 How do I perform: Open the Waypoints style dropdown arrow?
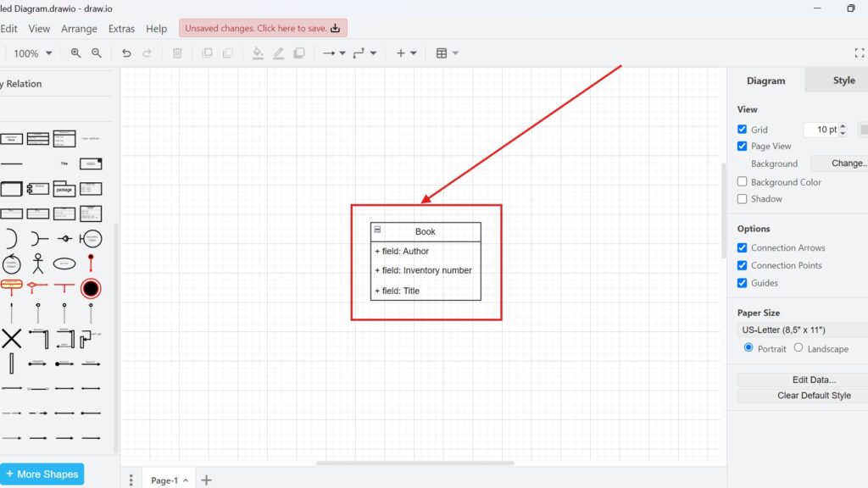(371, 53)
